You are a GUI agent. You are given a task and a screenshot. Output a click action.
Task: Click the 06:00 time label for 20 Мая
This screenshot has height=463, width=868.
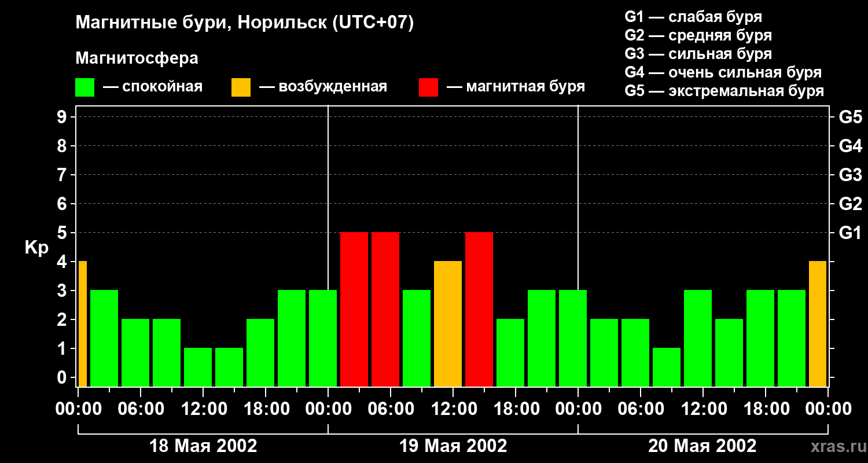[x=641, y=409]
